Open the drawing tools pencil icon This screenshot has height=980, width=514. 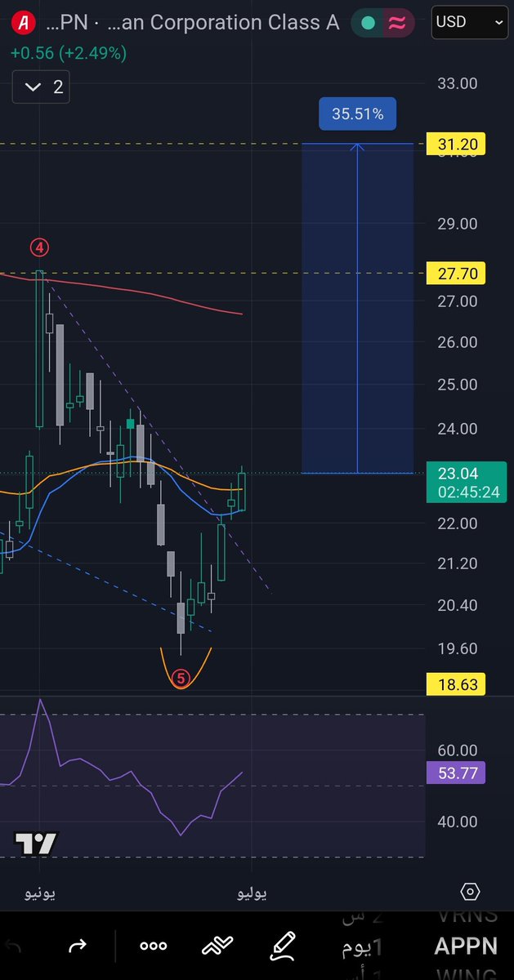point(283,946)
